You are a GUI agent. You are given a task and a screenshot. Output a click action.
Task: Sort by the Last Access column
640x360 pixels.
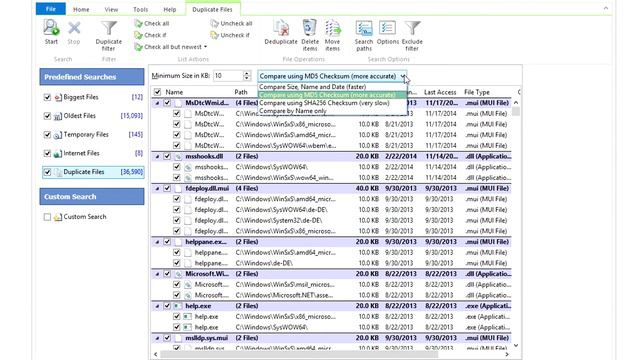coord(440,92)
